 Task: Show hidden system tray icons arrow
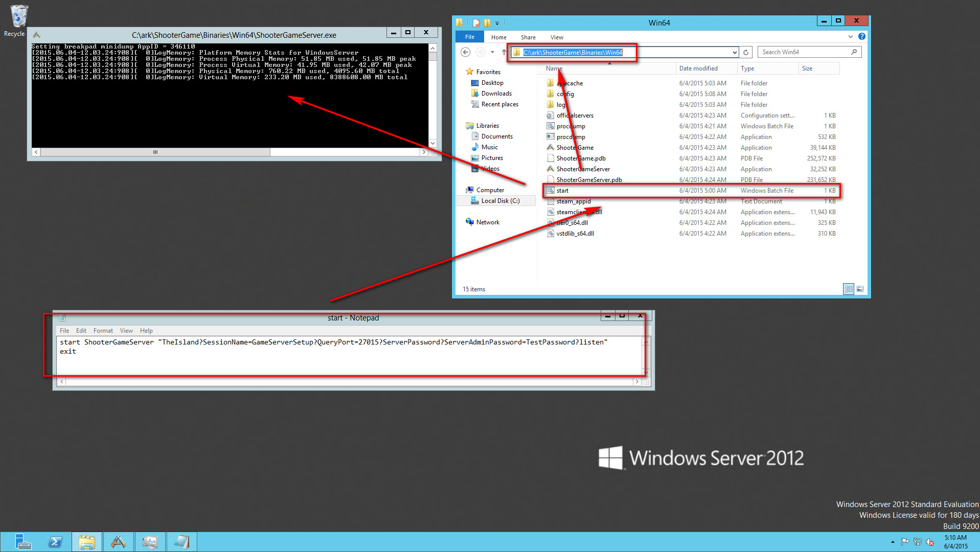[893, 542]
